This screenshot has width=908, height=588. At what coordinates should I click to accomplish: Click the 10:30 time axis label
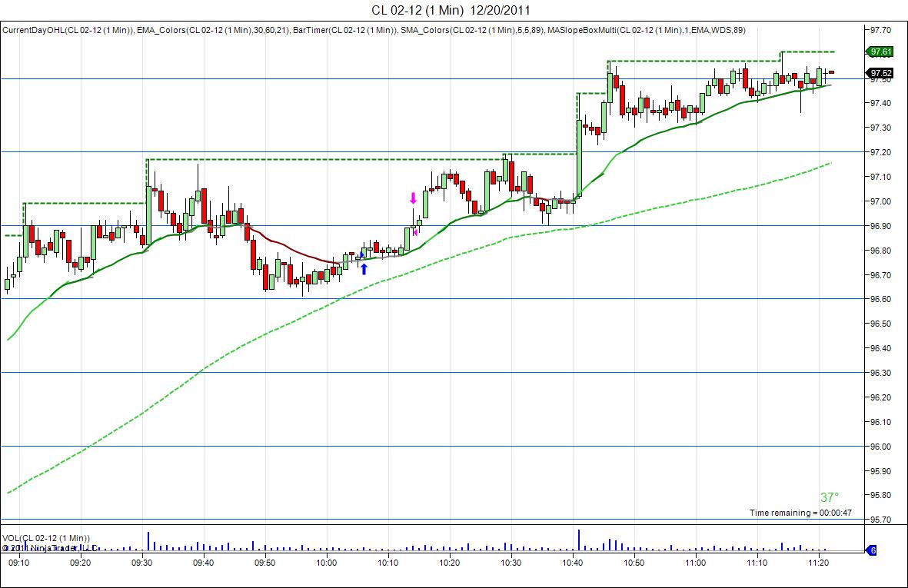coord(511,563)
